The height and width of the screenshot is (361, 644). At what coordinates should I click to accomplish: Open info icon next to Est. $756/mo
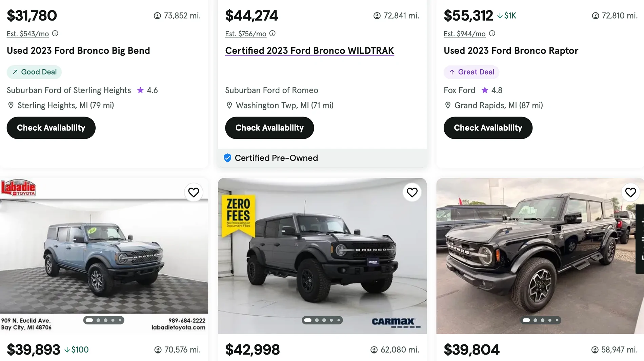pos(273,34)
